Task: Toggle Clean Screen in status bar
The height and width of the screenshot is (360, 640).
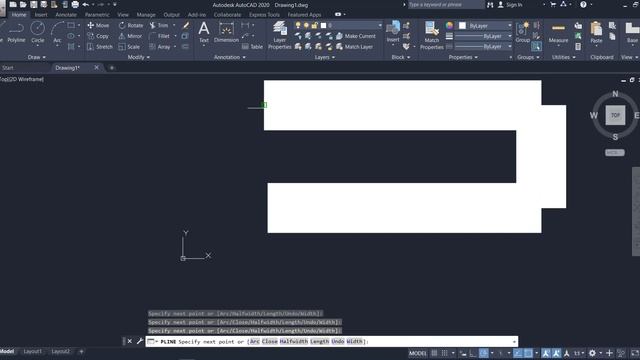Action: [x=635, y=353]
